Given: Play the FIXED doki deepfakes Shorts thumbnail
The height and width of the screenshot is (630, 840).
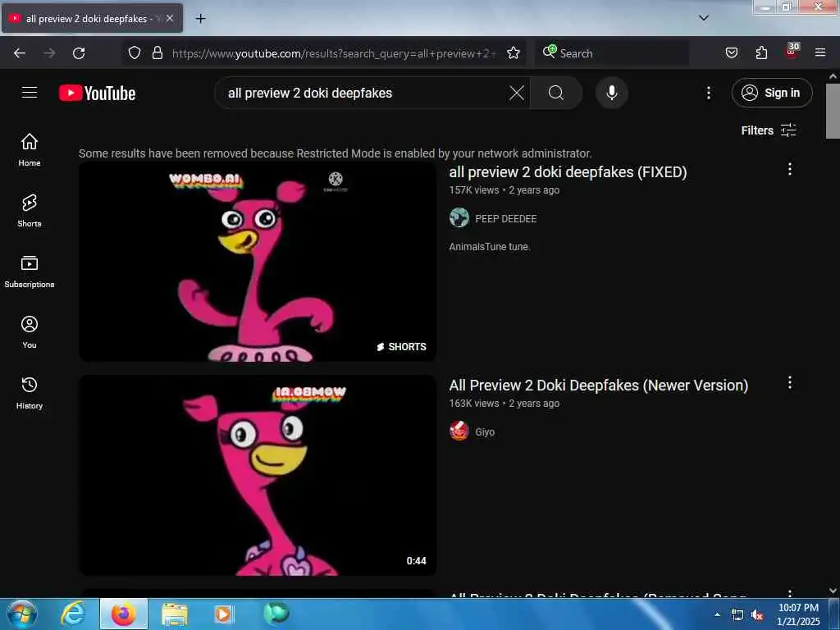Looking at the screenshot, I should (x=257, y=262).
